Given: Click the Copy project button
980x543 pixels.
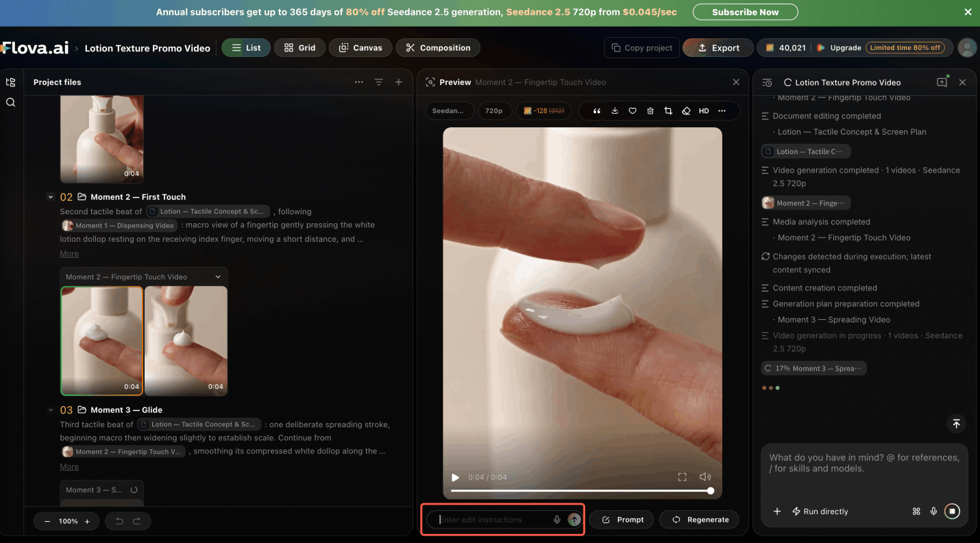Looking at the screenshot, I should click(x=641, y=48).
